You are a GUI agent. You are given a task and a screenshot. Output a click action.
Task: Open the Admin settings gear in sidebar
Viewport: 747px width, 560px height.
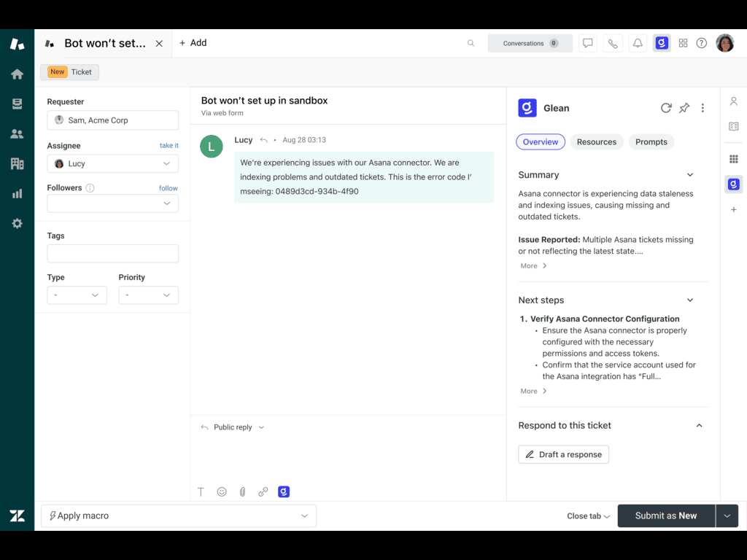click(17, 224)
